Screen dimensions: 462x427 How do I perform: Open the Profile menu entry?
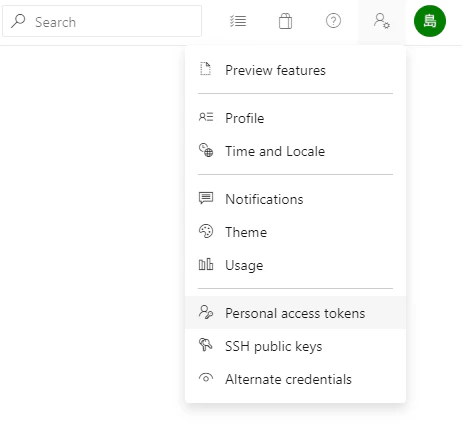pos(295,118)
